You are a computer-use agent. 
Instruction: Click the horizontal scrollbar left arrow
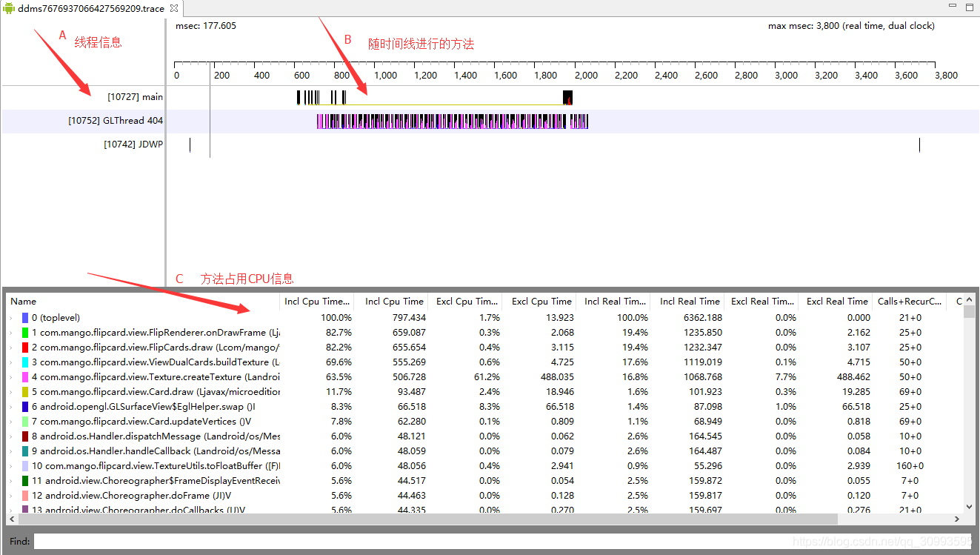click(13, 519)
